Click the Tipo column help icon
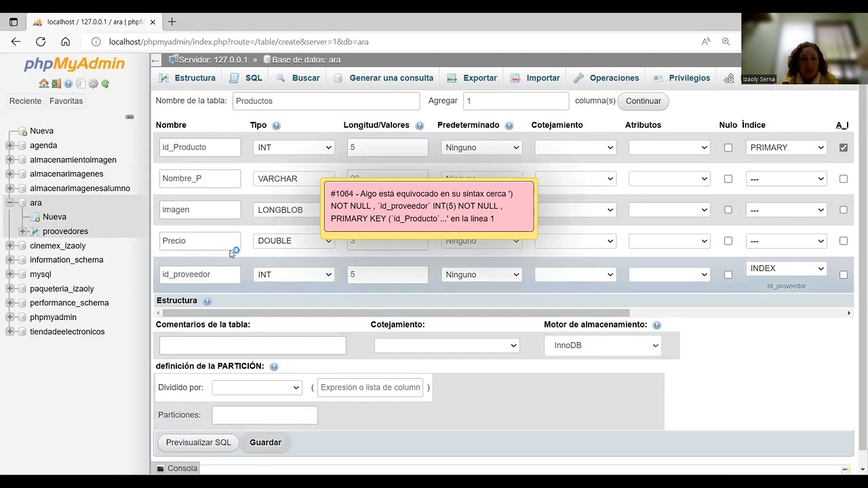Viewport: 868px width, 488px height. click(x=276, y=125)
